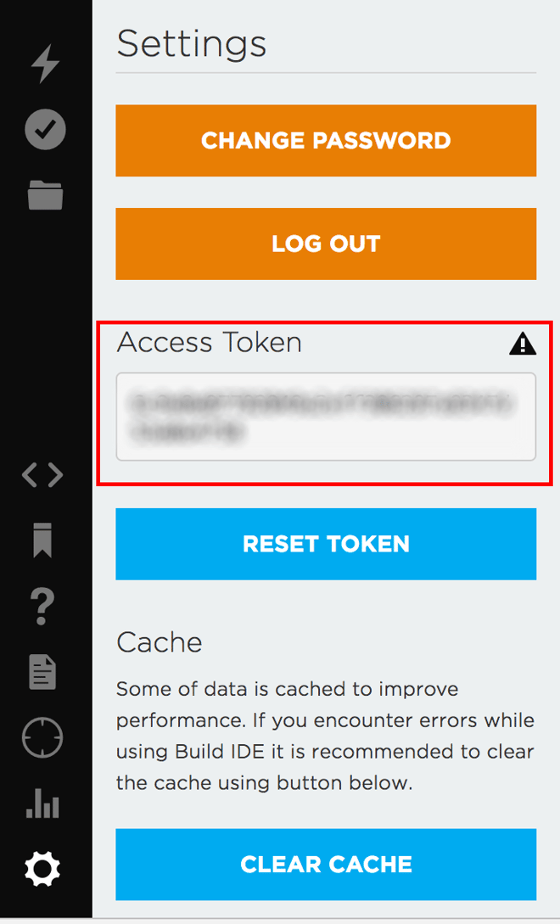
Task: Open the Console bar chart icon
Action: pos(42,804)
